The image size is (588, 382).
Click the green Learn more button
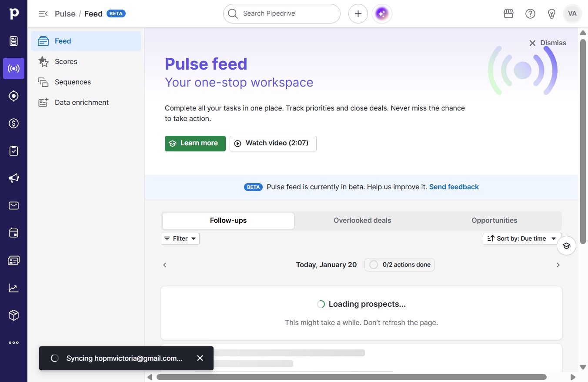(195, 144)
